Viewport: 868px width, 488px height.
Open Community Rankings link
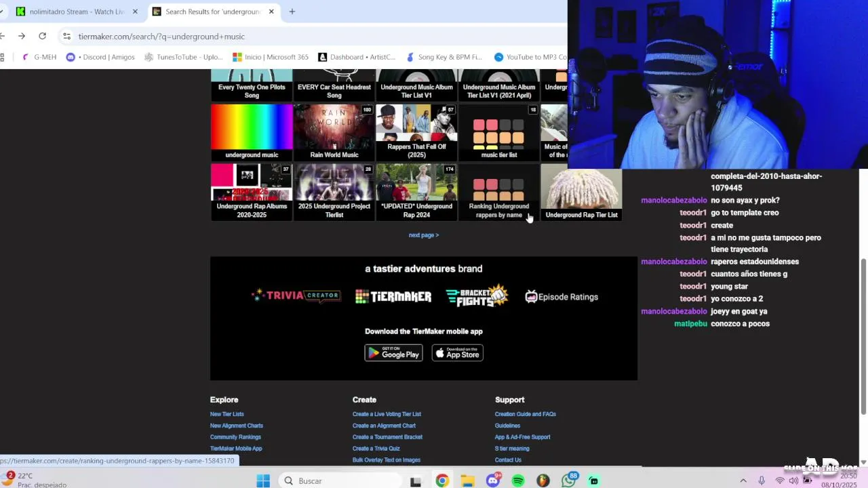click(235, 437)
